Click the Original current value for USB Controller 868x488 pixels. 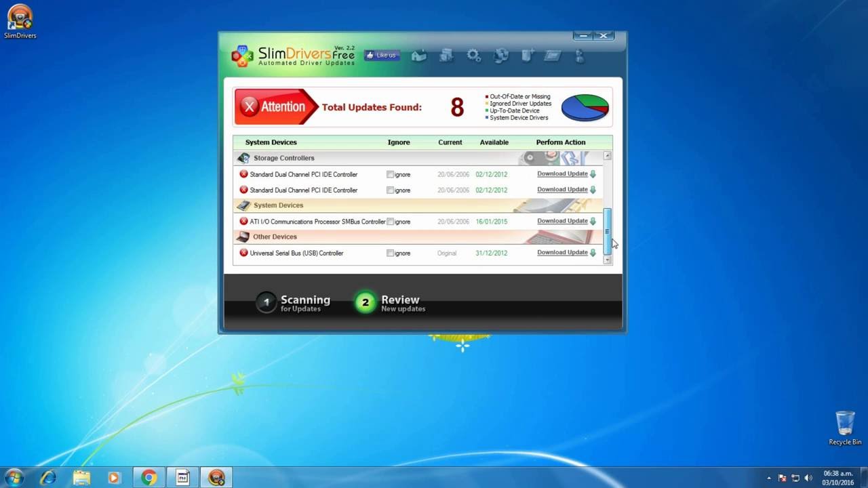click(x=447, y=253)
